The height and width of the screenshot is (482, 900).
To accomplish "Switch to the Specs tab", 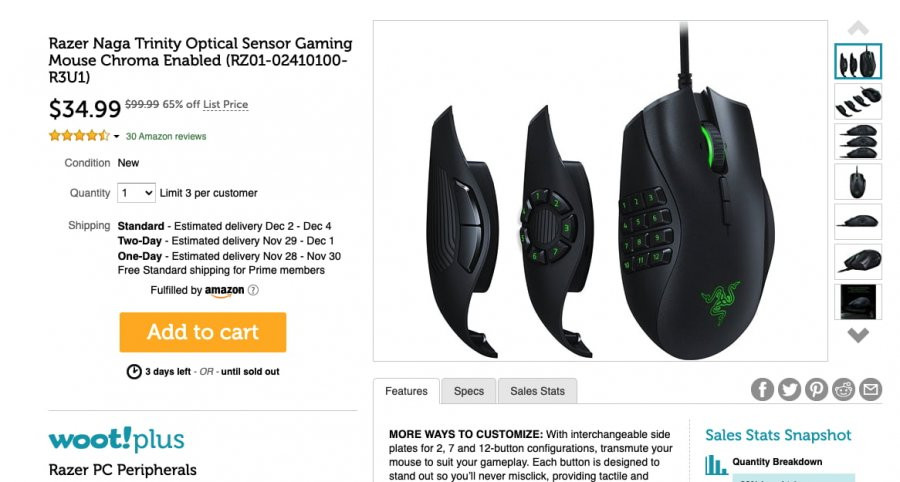I will [x=468, y=391].
